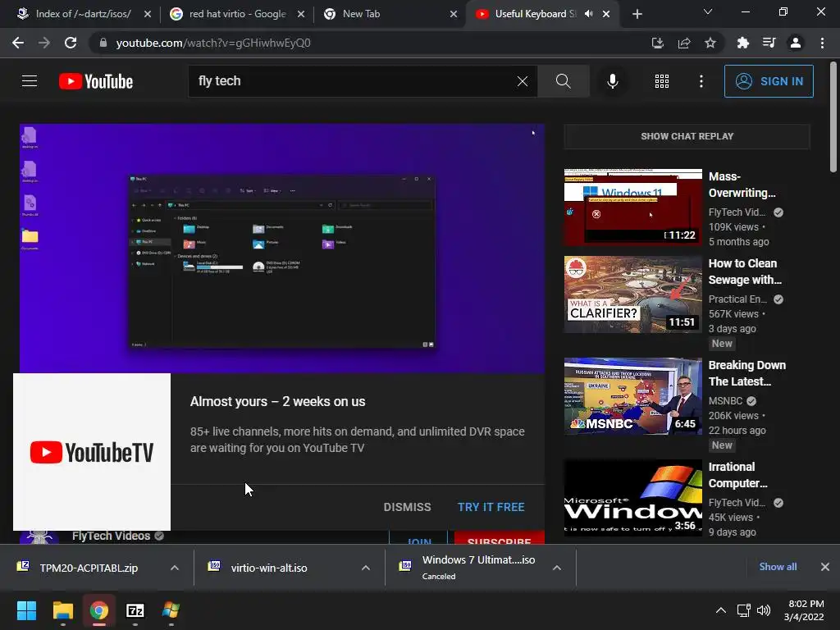This screenshot has width=840, height=630.
Task: Open volume control in system tray
Action: (764, 610)
